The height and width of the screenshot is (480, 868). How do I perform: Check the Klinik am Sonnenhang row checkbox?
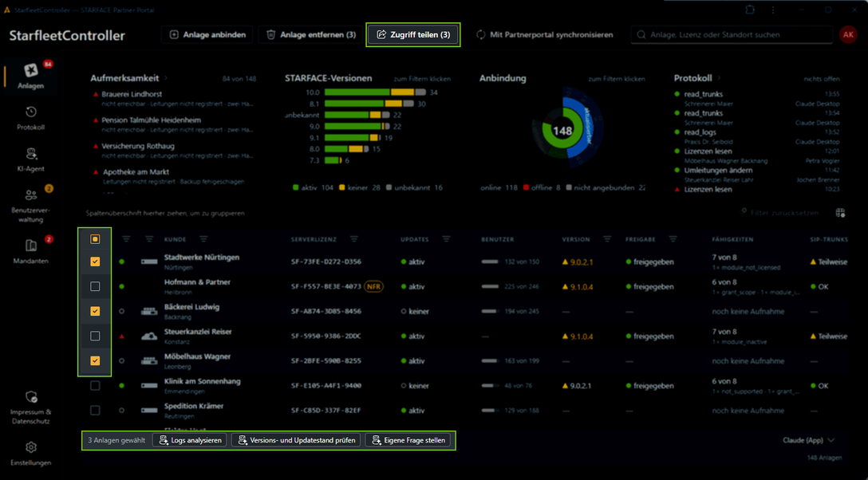(95, 385)
